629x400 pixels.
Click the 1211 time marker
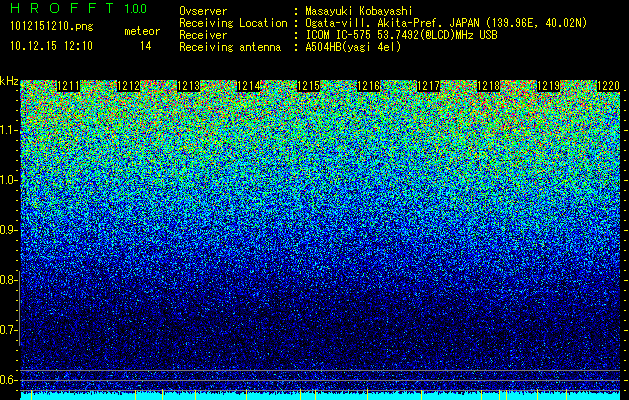click(69, 86)
